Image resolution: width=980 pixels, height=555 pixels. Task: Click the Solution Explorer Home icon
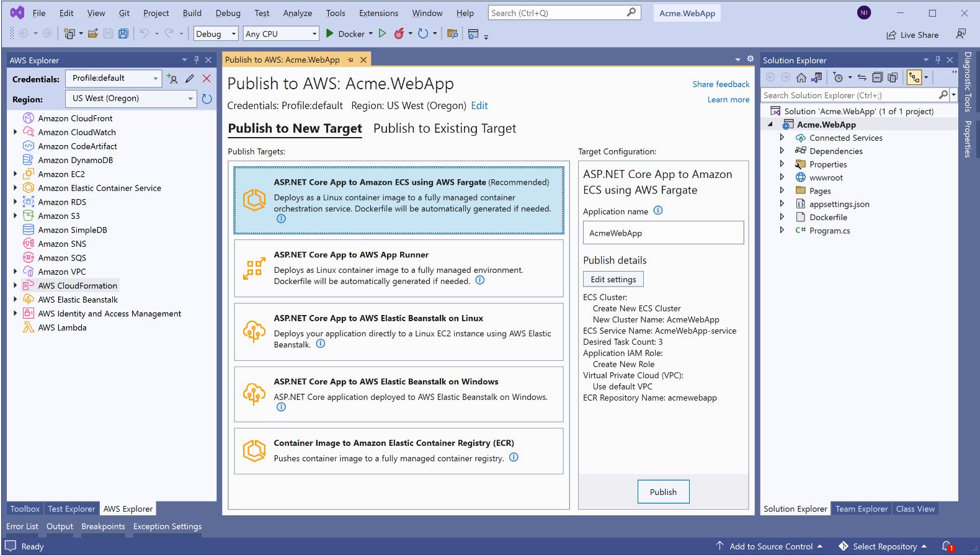(801, 78)
